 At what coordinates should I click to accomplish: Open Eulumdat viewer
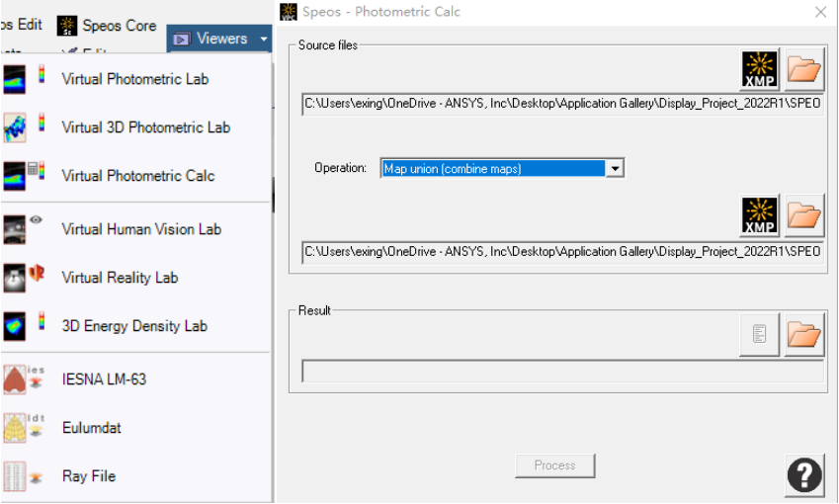(x=92, y=428)
